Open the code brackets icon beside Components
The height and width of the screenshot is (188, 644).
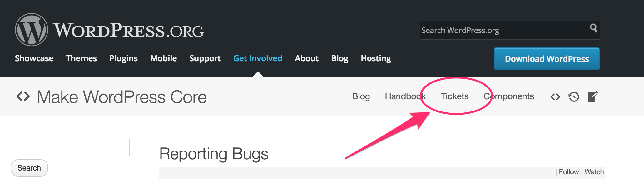pyautogui.click(x=555, y=97)
